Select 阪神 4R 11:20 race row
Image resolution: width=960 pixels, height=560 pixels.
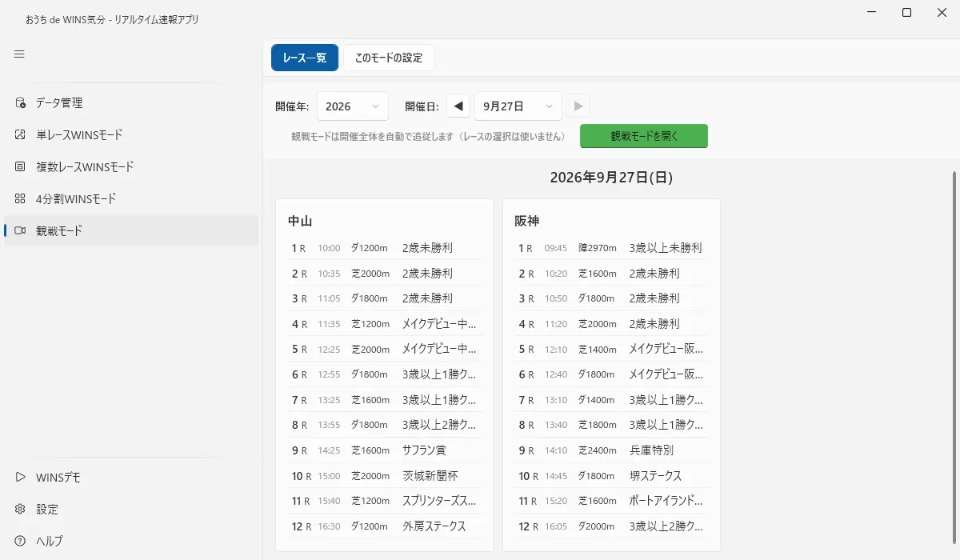[612, 324]
